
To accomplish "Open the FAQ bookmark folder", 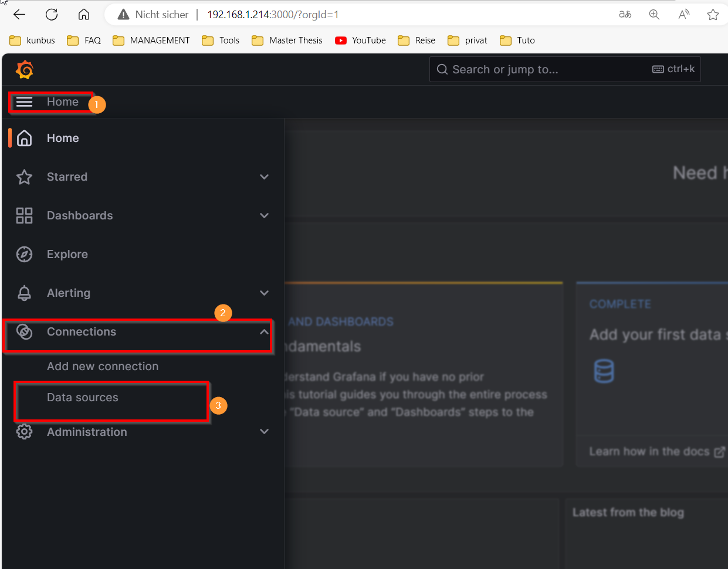I will coord(84,40).
